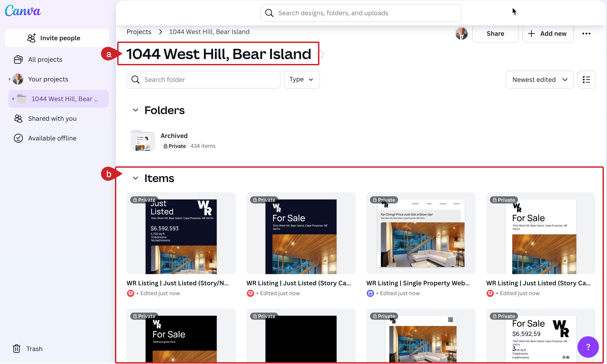Screen dimensions: 607x364
Task: Open the Archived folder
Action: pyautogui.click(x=142, y=140)
